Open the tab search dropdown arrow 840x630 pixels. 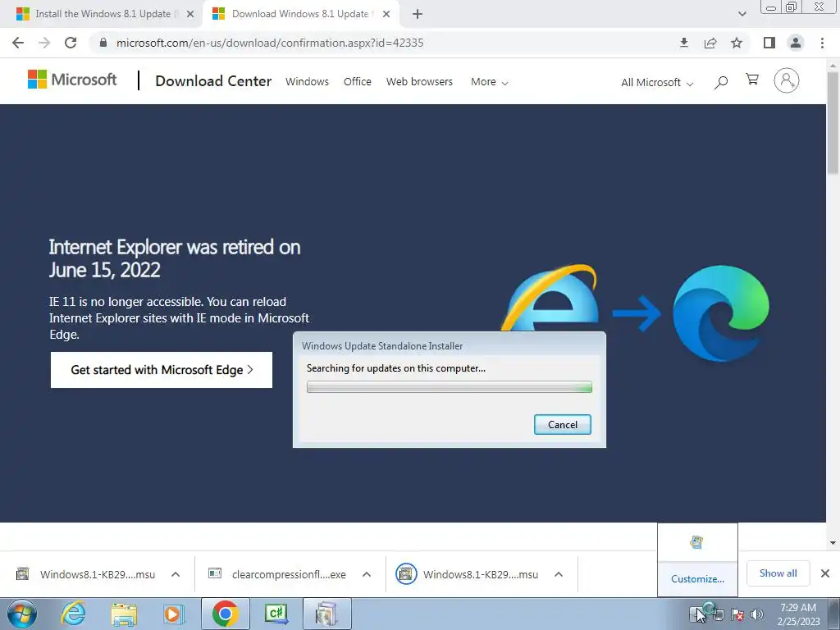[x=742, y=14]
